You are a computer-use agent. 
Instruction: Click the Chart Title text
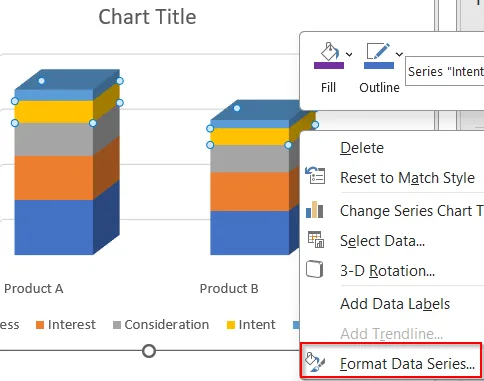(147, 17)
